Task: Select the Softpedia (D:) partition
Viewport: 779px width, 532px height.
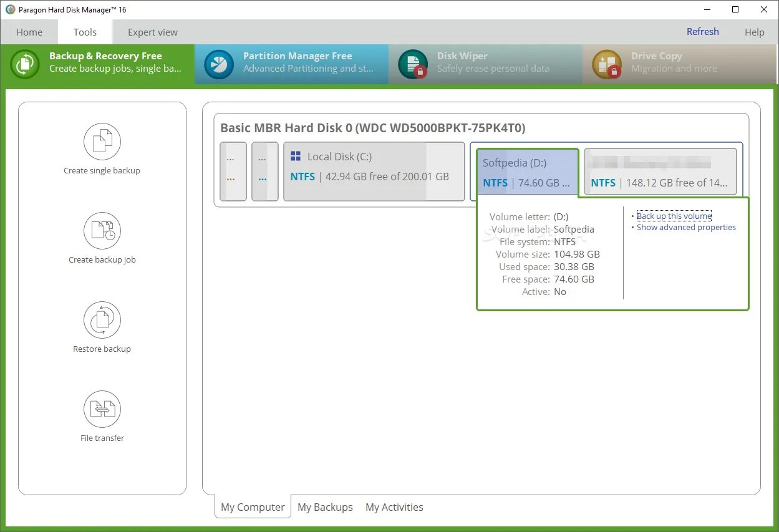Action: 528,172
